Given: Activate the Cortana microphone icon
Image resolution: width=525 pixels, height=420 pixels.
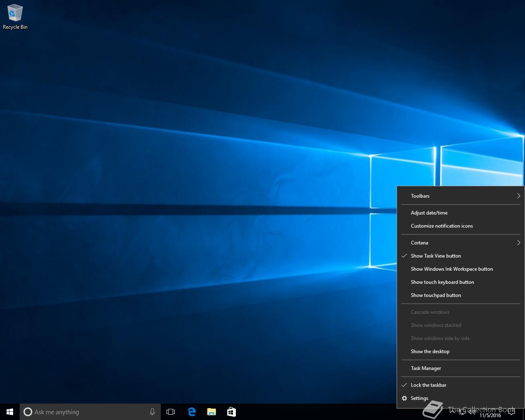Looking at the screenshot, I should tap(152, 412).
